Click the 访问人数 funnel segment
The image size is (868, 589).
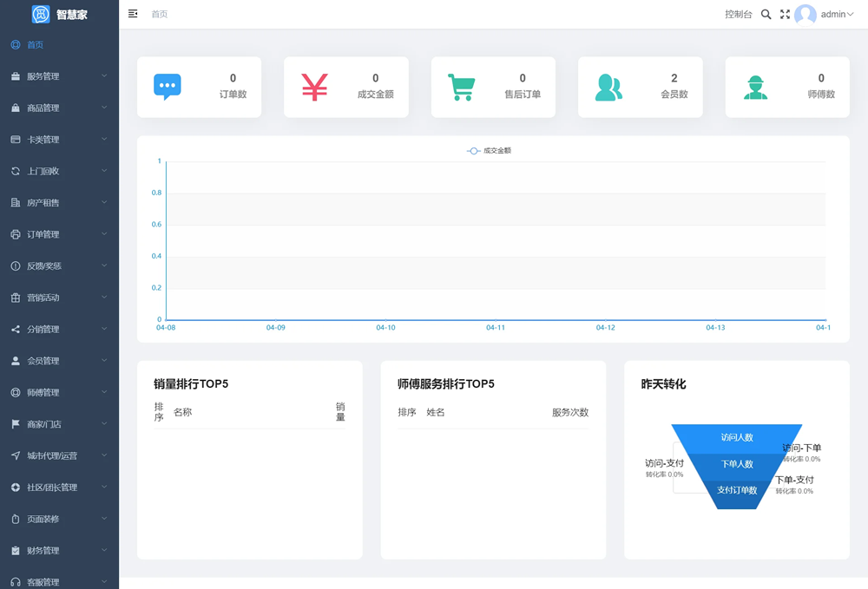point(736,438)
